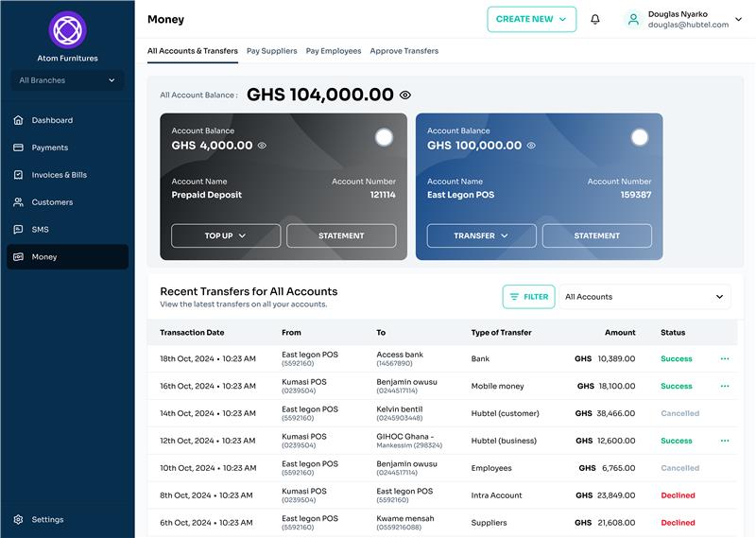Click the Filter button
The height and width of the screenshot is (538, 756).
point(528,297)
